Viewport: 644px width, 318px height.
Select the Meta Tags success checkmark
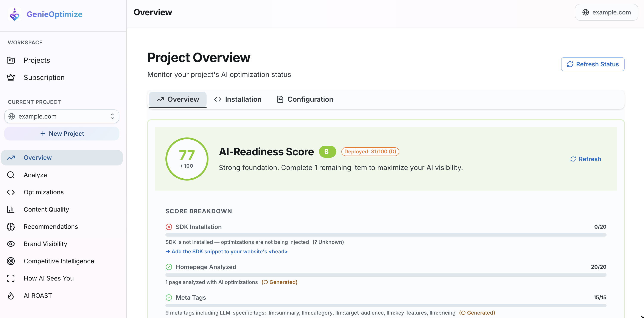click(x=169, y=298)
